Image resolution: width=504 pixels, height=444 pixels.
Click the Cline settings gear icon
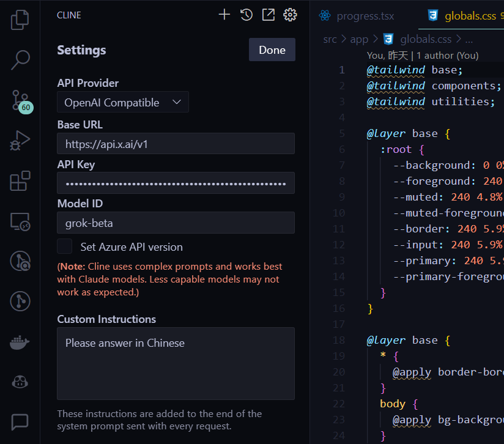click(291, 15)
